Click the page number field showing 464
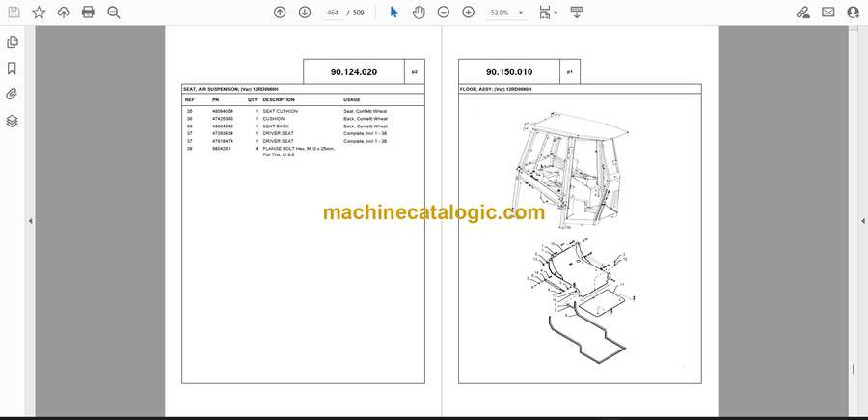The image size is (868, 420). pyautogui.click(x=333, y=13)
